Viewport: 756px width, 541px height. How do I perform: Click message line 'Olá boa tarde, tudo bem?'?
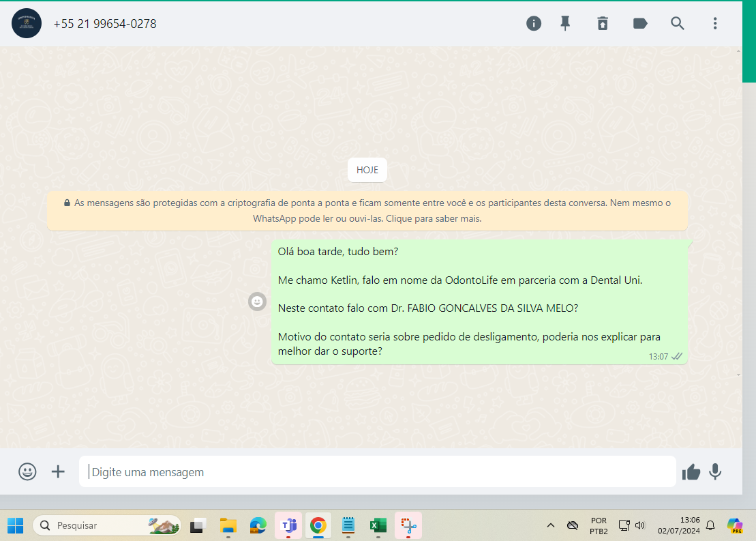(338, 252)
